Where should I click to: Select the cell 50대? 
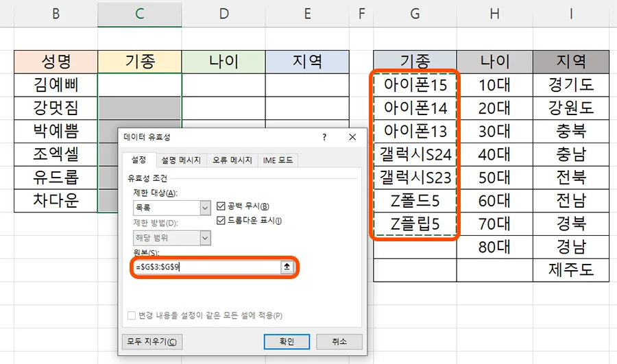[x=494, y=178]
